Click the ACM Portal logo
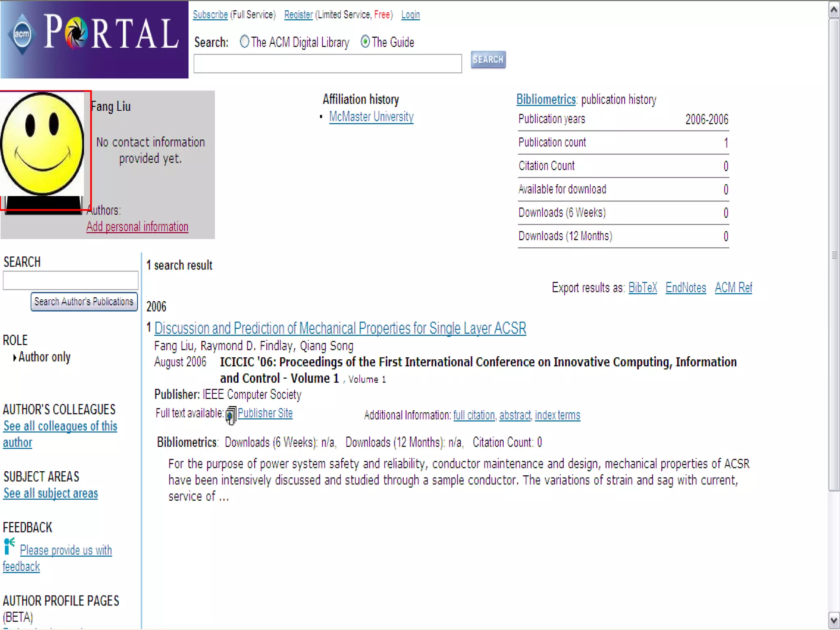Screen dimensions: 840x630 click(x=94, y=39)
